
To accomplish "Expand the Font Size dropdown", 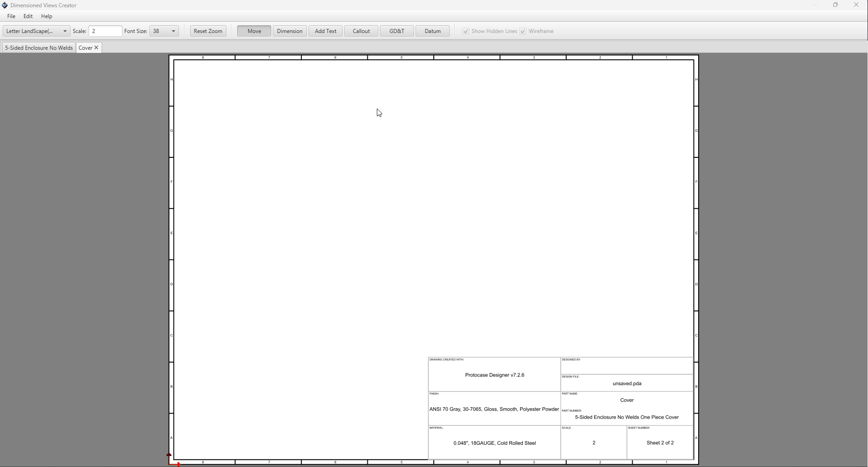I will [x=173, y=31].
